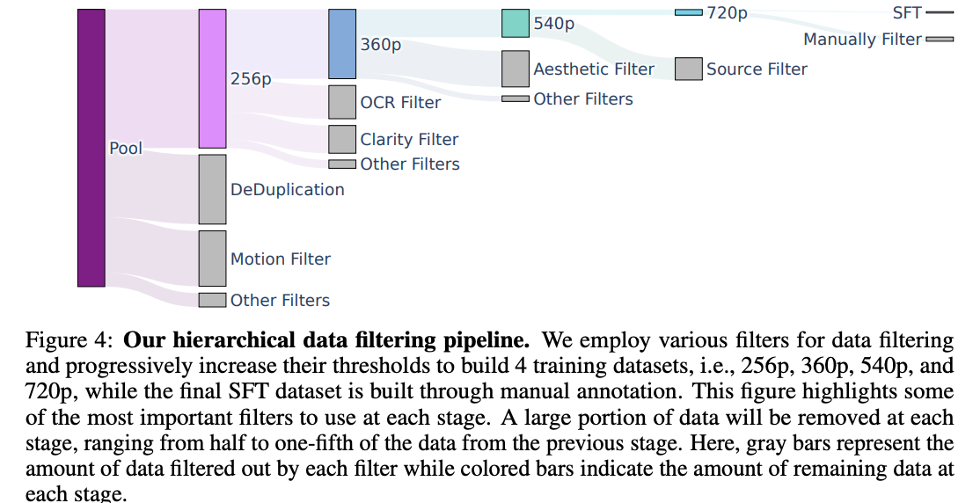Click the thin SFT line marker

tap(940, 13)
